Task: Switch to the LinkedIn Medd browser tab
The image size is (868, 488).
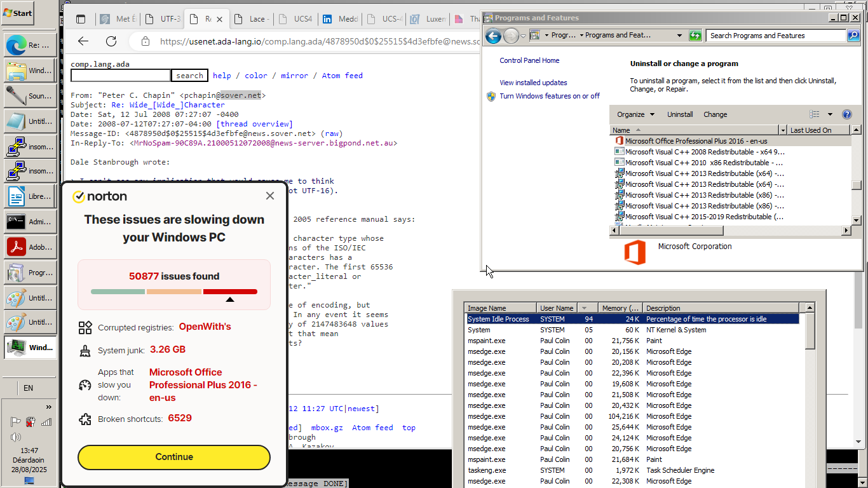Action: point(339,19)
